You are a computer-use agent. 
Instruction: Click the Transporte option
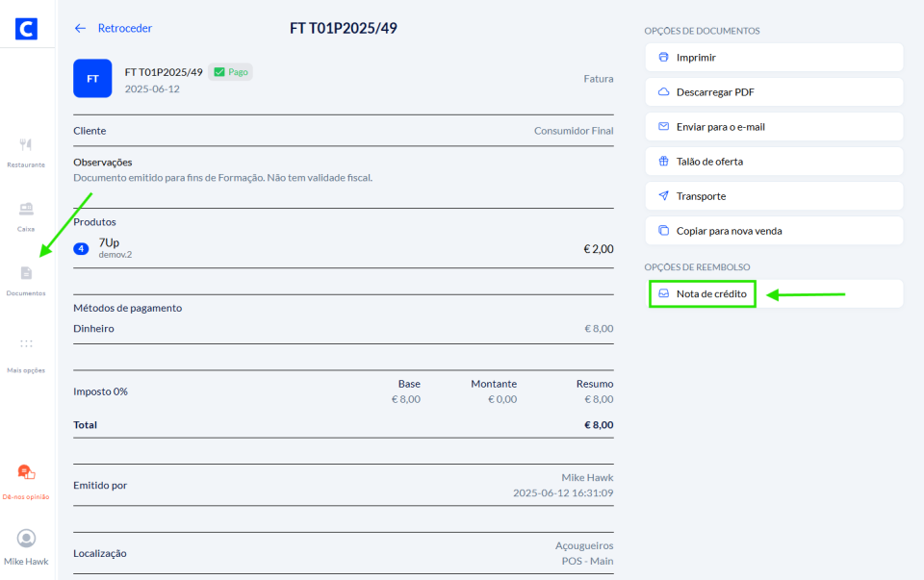tap(774, 196)
